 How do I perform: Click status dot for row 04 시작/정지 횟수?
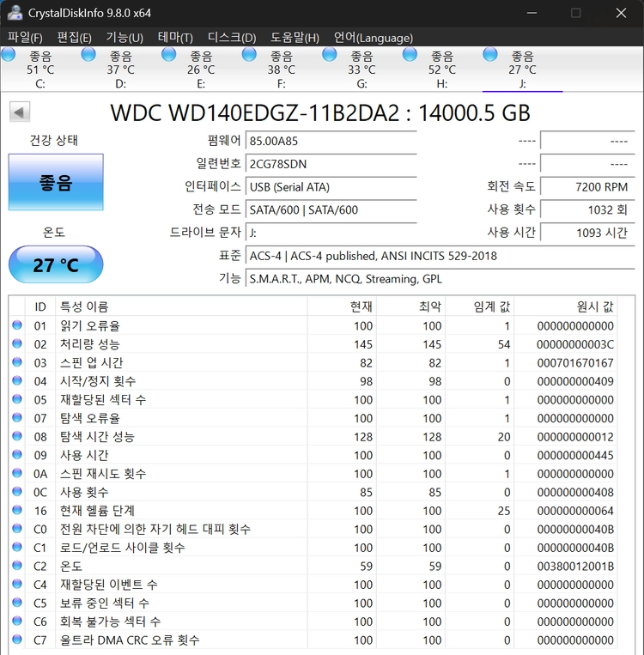17,380
